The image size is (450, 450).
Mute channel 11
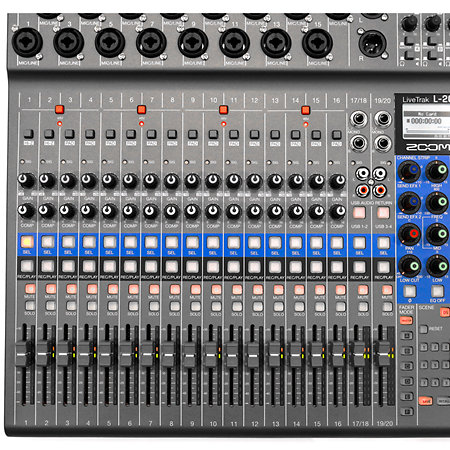pos(237,289)
